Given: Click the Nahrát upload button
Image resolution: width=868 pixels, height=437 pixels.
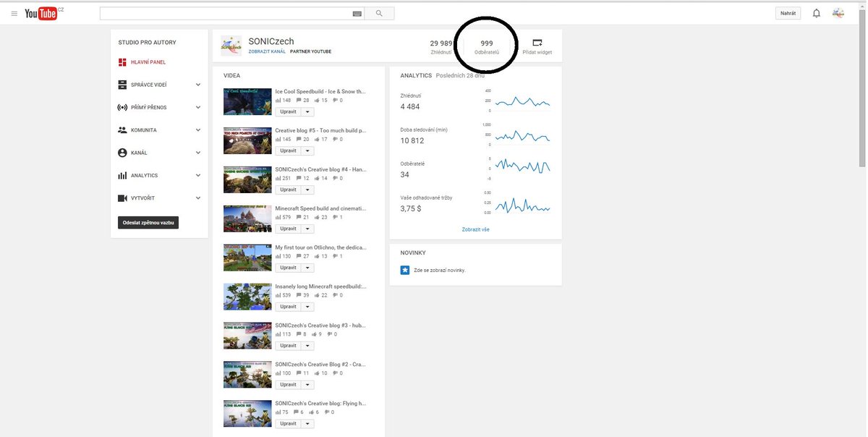Looking at the screenshot, I should (x=788, y=13).
